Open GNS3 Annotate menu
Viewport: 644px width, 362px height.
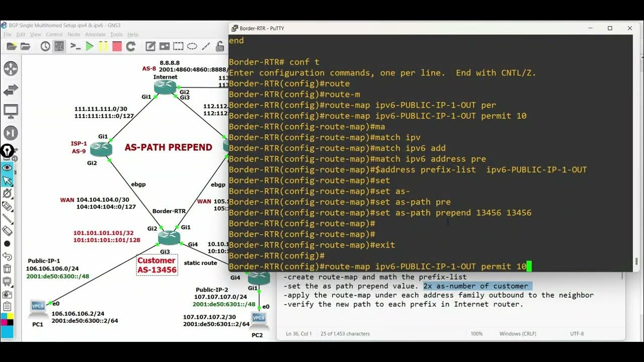click(x=95, y=35)
